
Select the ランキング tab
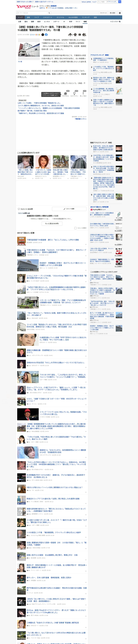point(86,17)
